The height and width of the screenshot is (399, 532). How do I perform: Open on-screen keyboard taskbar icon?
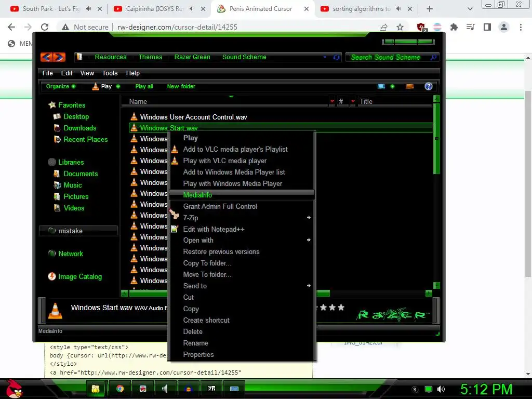[x=234, y=389]
